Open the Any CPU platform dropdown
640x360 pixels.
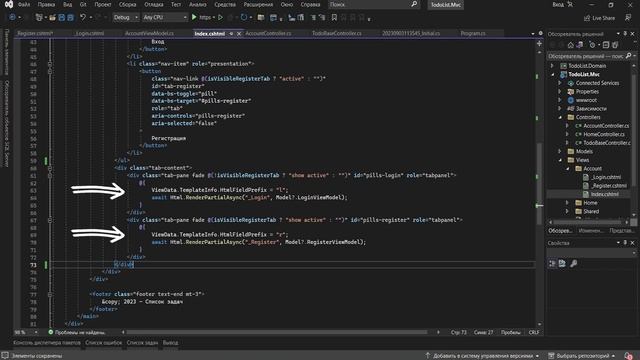pos(164,18)
